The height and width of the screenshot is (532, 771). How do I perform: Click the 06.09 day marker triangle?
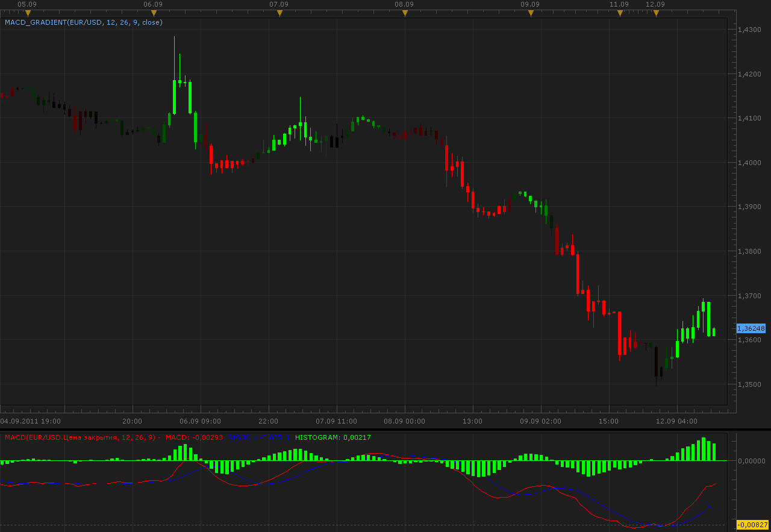154,13
